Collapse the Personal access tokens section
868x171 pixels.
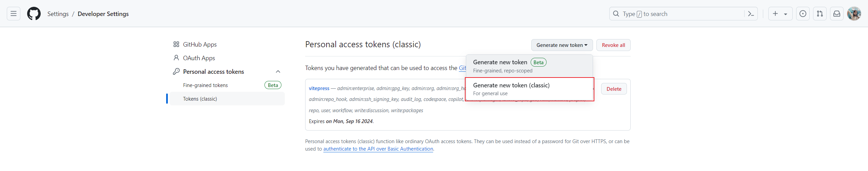[x=278, y=72]
